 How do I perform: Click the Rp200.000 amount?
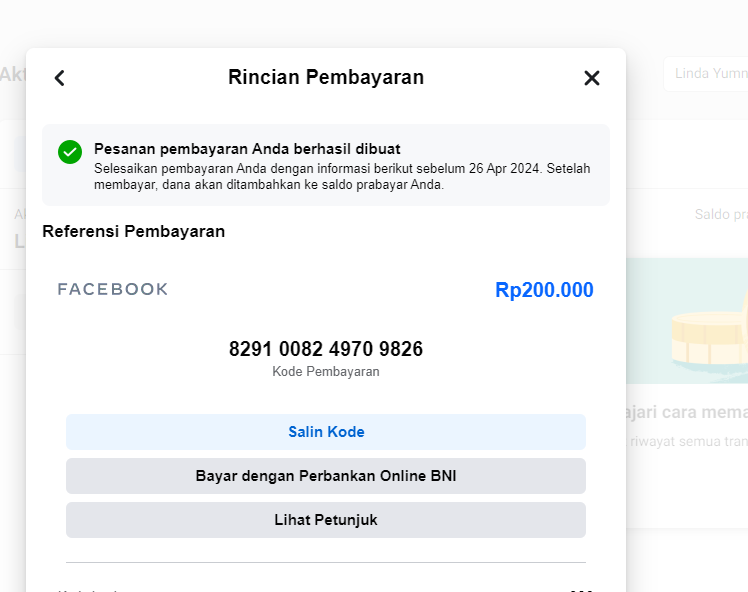tap(544, 290)
